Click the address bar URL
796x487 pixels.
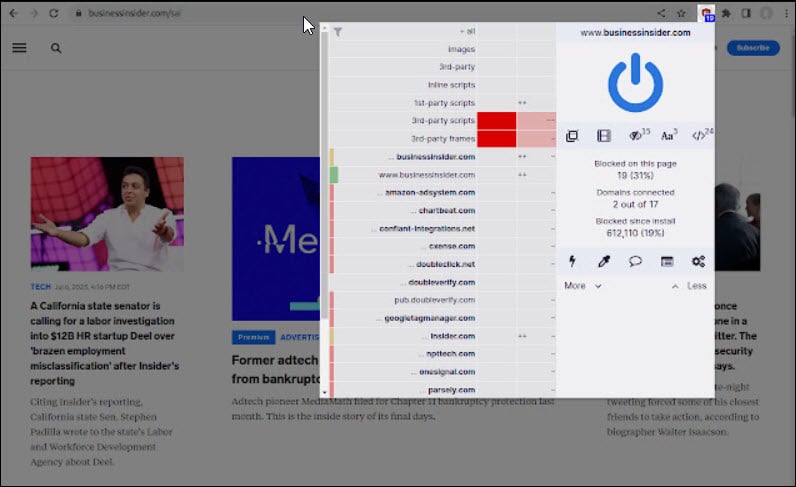[x=134, y=13]
